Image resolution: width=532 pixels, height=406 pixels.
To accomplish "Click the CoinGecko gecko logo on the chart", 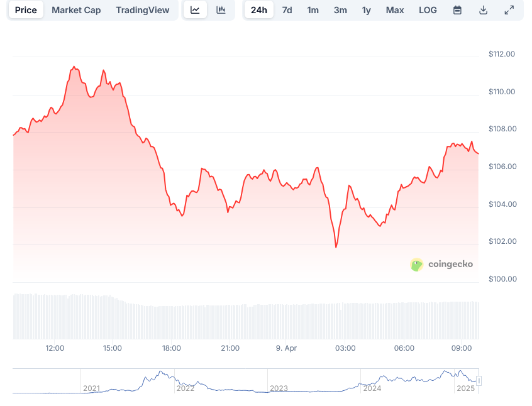I will coord(416,265).
